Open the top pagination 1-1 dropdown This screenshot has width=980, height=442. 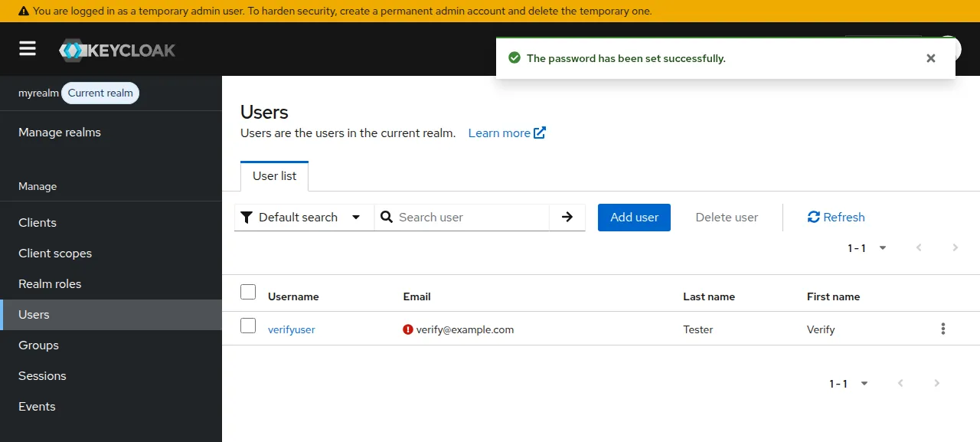click(867, 247)
